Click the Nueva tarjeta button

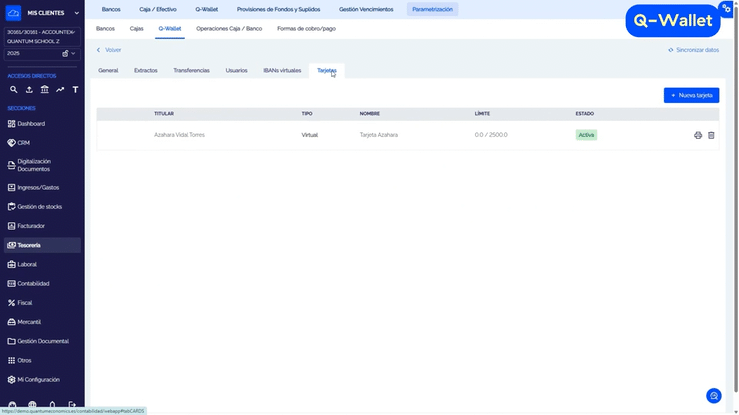(691, 95)
